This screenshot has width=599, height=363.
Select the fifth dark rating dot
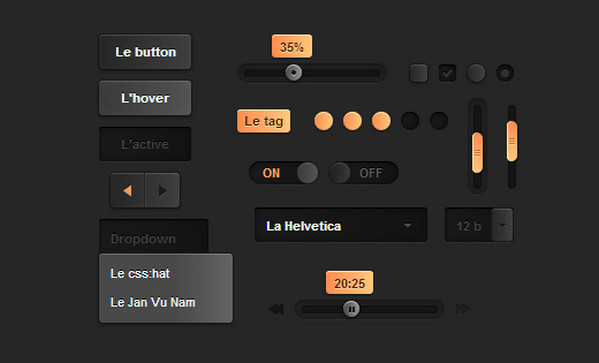(439, 121)
